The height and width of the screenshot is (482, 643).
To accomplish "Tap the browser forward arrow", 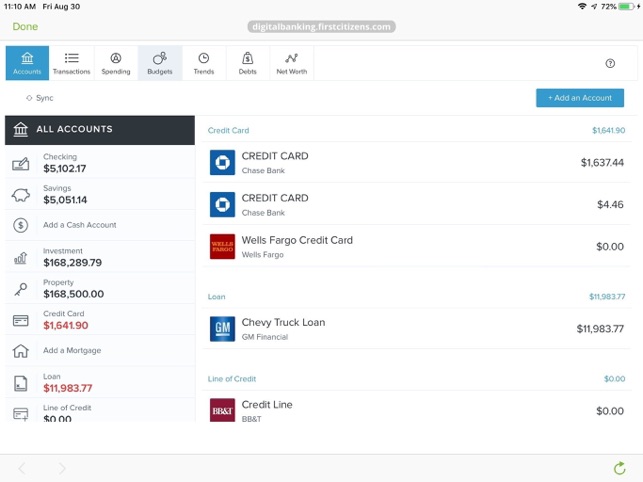I will 62,468.
